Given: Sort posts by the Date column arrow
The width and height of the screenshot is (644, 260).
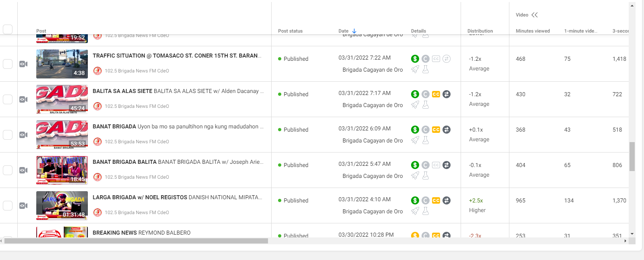Looking at the screenshot, I should 354,31.
